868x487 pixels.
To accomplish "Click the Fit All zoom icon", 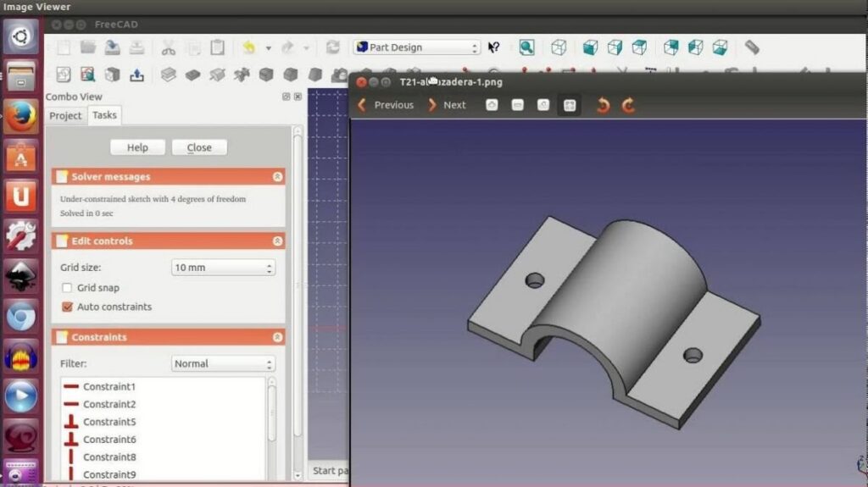I will [526, 47].
